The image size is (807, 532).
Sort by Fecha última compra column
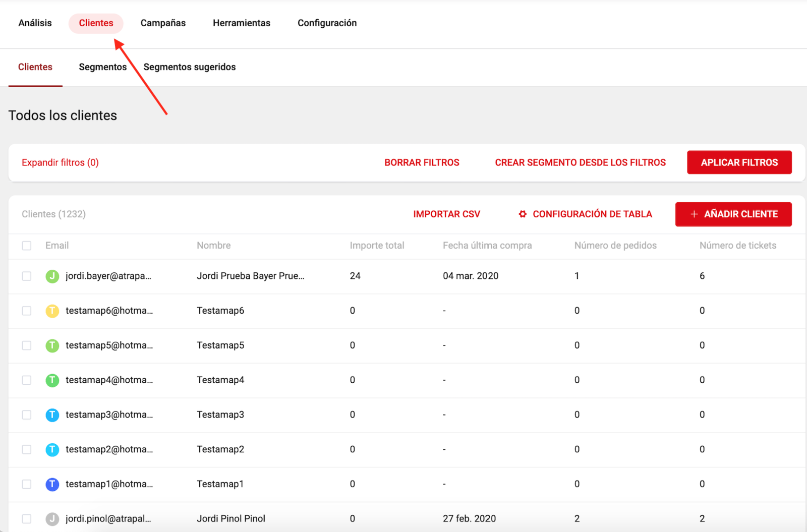[487, 246]
